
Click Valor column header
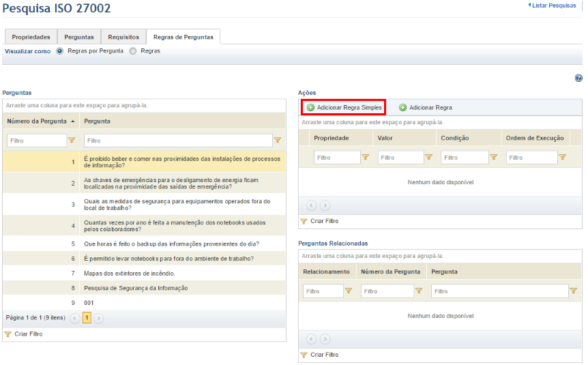point(405,138)
